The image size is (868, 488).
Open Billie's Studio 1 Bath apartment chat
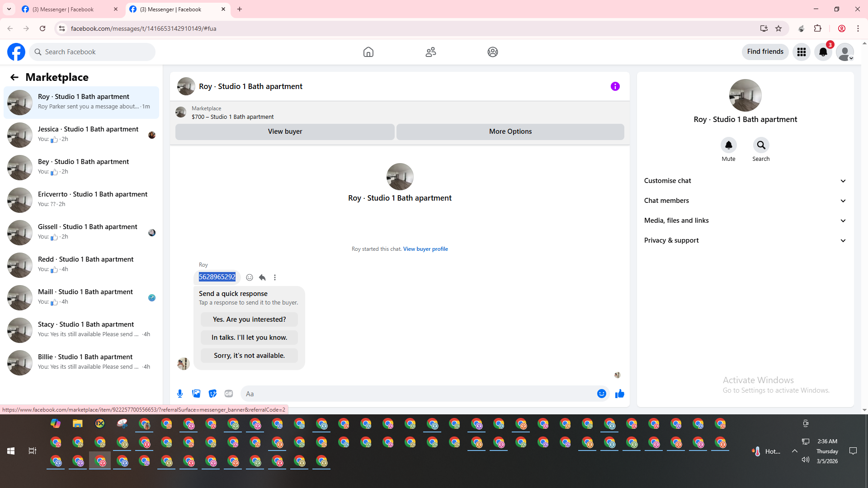point(81,362)
